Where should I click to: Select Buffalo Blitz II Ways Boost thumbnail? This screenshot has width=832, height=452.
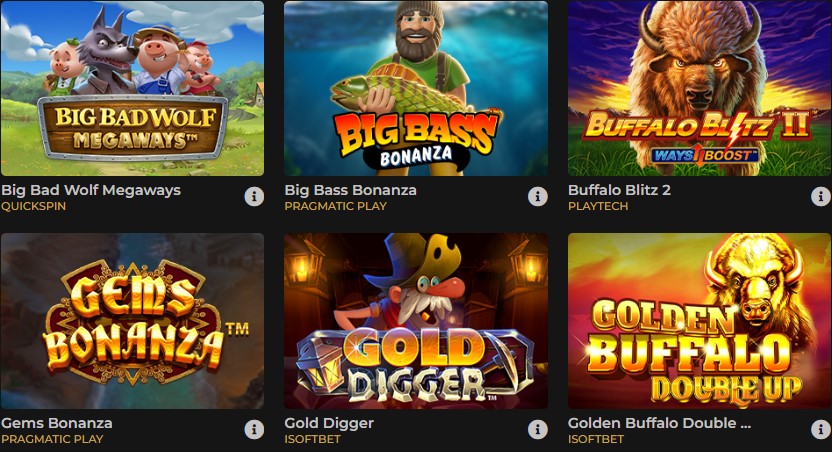tap(699, 88)
